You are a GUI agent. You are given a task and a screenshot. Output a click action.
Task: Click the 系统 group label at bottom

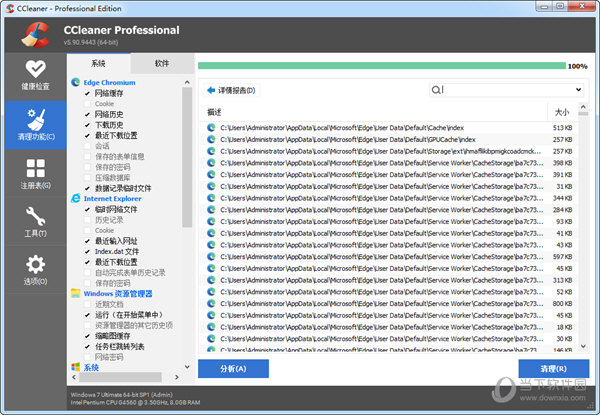tap(91, 368)
